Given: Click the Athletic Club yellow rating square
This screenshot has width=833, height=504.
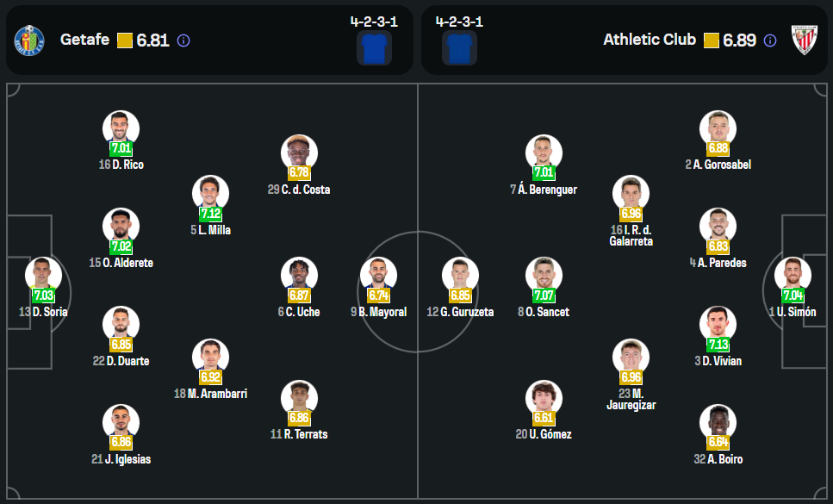Looking at the screenshot, I should [x=712, y=40].
